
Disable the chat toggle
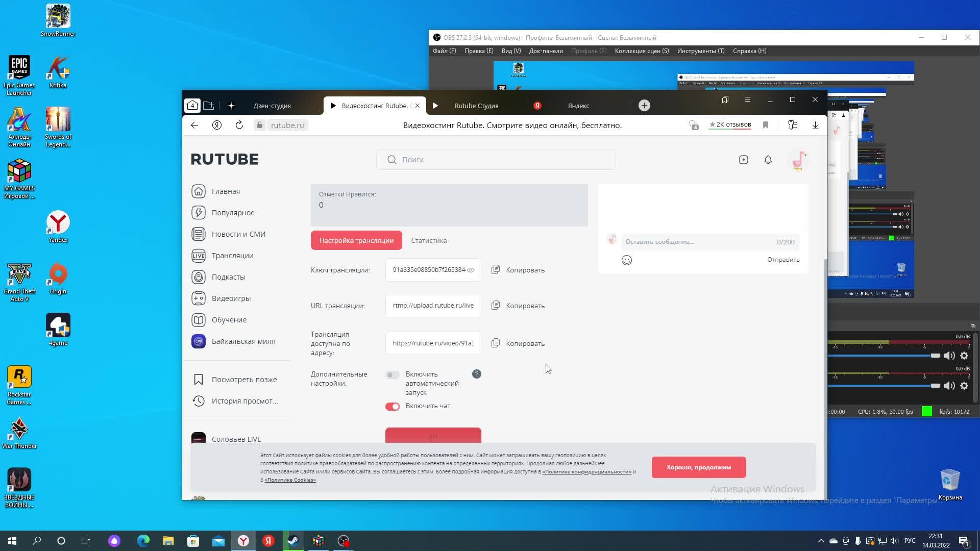392,406
